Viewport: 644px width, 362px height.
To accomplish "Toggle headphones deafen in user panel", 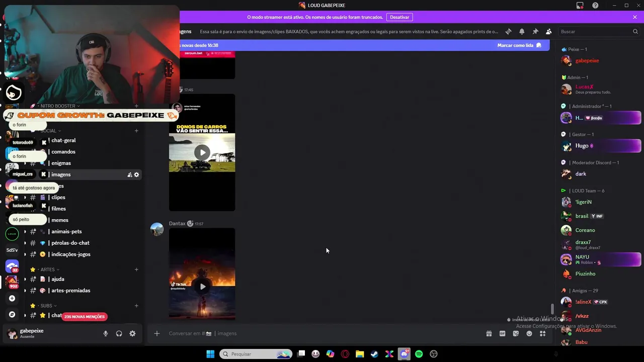I will point(119,333).
